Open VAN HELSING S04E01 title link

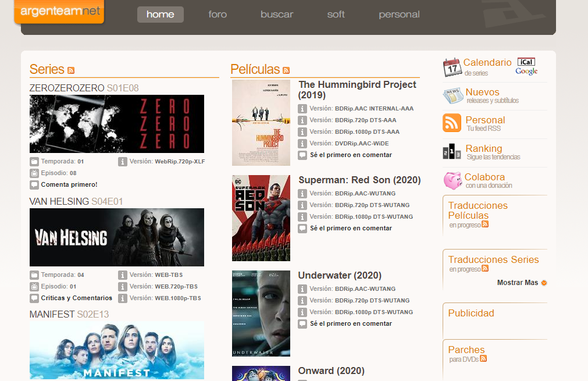[76, 202]
